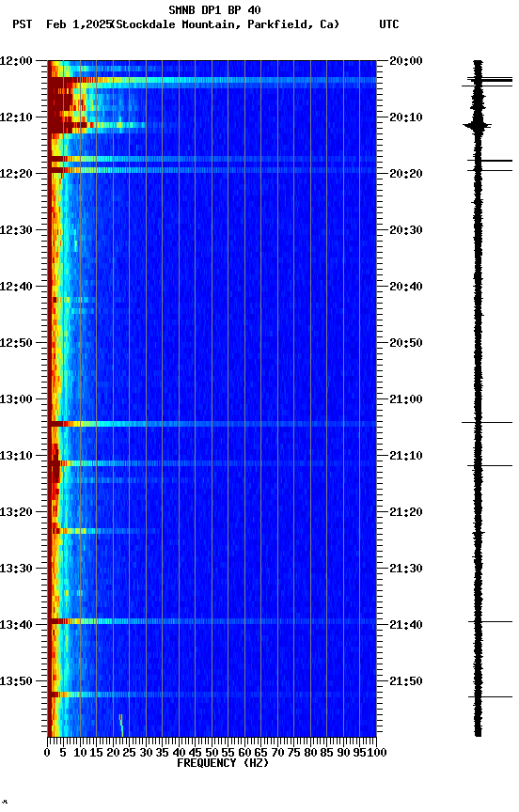Viewport: 519px width, 812px height.
Task: Click the 12:10 PST time label
Action: (16, 117)
